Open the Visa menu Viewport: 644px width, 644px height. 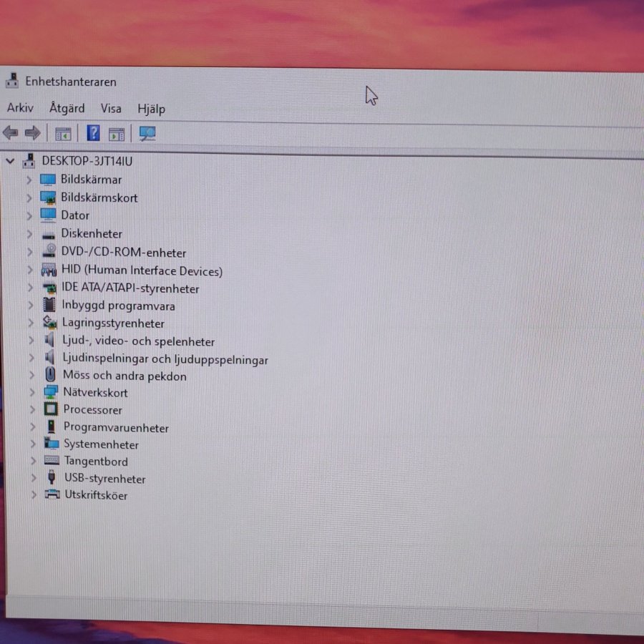pyautogui.click(x=111, y=109)
